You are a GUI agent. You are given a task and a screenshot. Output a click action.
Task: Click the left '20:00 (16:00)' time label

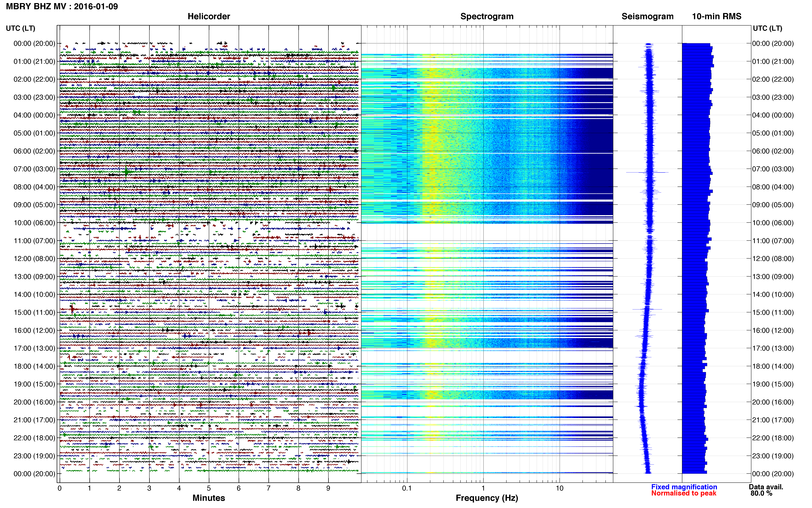[34, 402]
